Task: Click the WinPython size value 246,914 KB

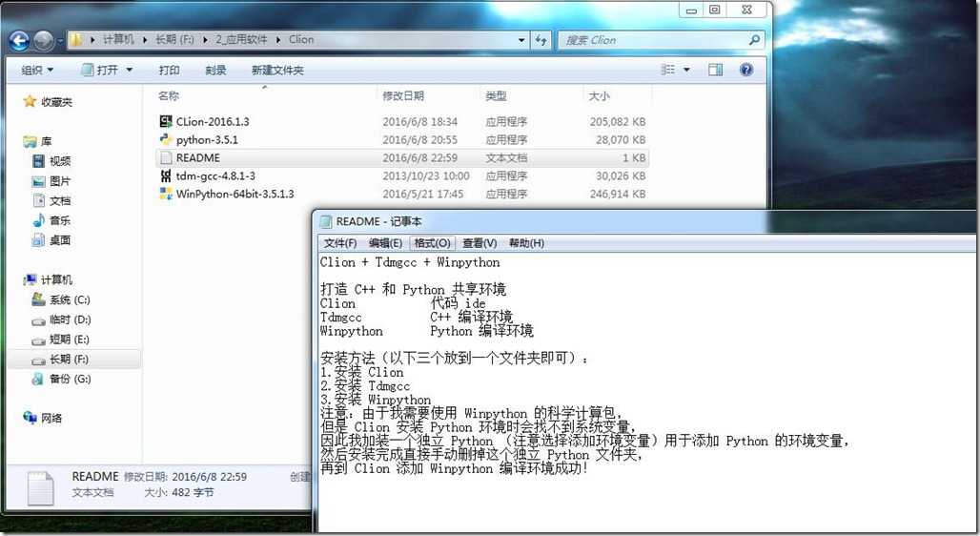Action: 618,194
